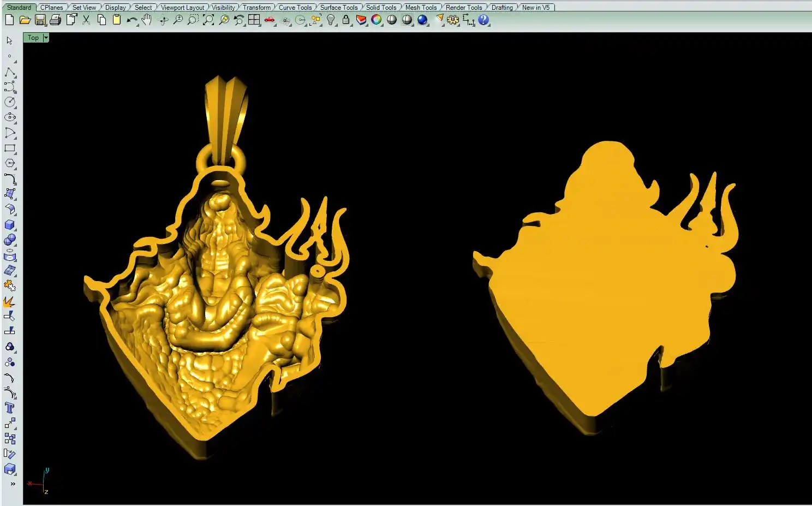Toggle the lock objects padlock icon
812x506 pixels.
click(x=346, y=20)
